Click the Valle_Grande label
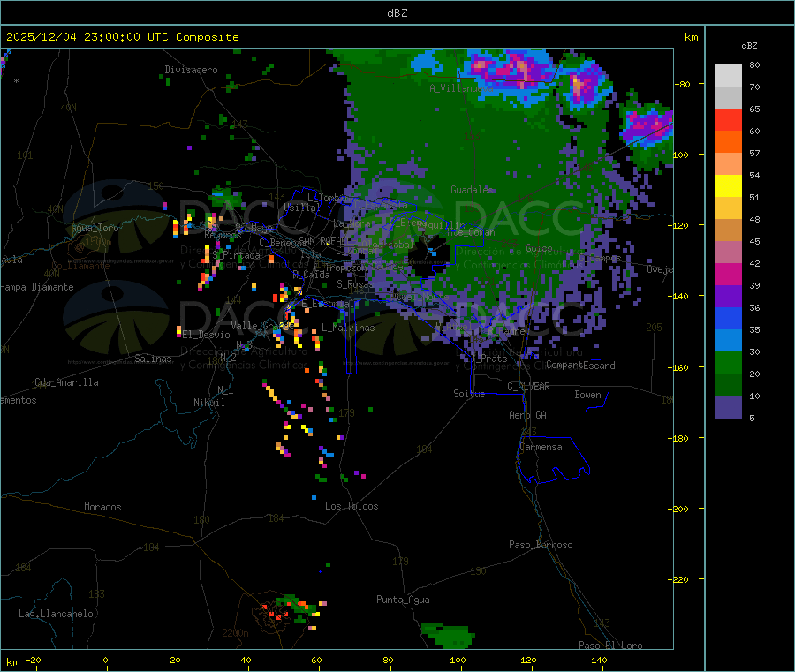 tap(261, 326)
